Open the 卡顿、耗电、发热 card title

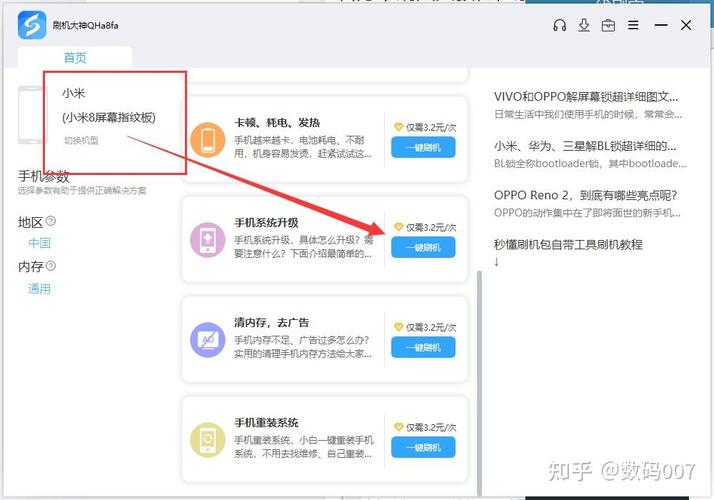tap(277, 122)
